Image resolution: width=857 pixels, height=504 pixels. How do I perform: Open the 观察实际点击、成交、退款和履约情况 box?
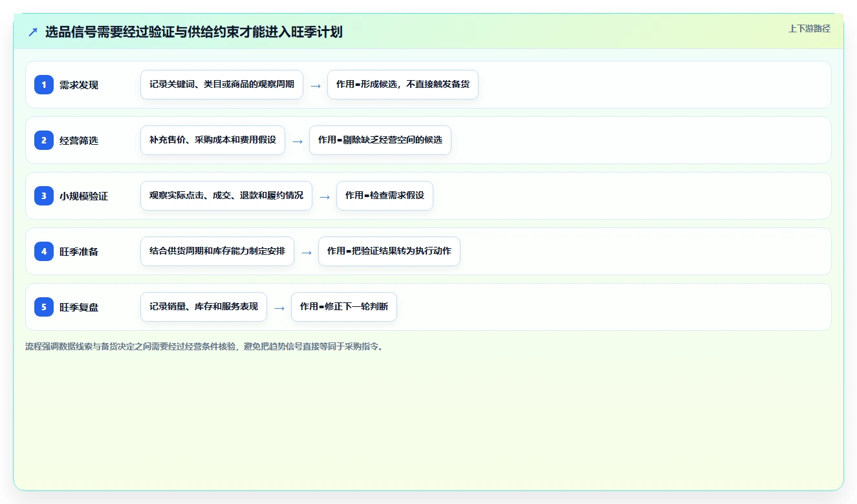[x=226, y=196]
